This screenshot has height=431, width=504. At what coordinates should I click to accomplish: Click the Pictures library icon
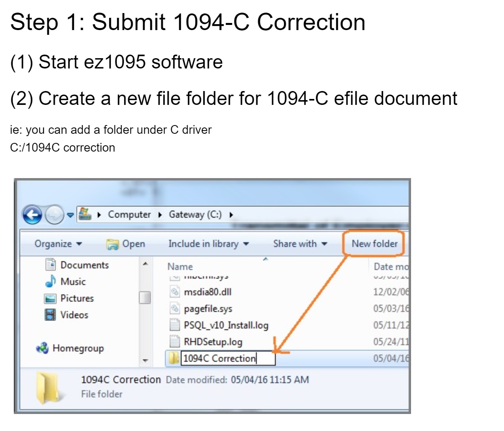click(x=50, y=298)
